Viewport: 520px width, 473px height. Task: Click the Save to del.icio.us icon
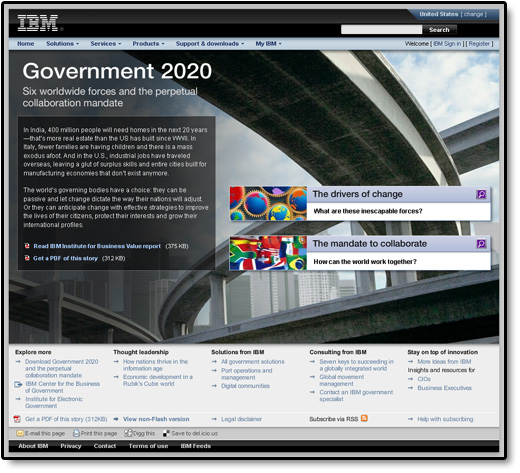coord(166,434)
